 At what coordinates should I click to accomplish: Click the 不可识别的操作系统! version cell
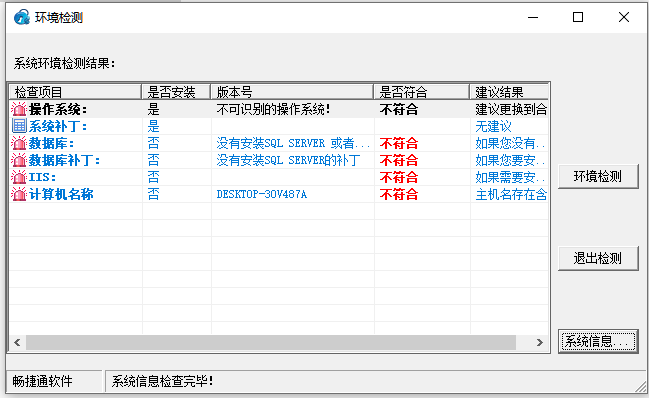(x=273, y=109)
